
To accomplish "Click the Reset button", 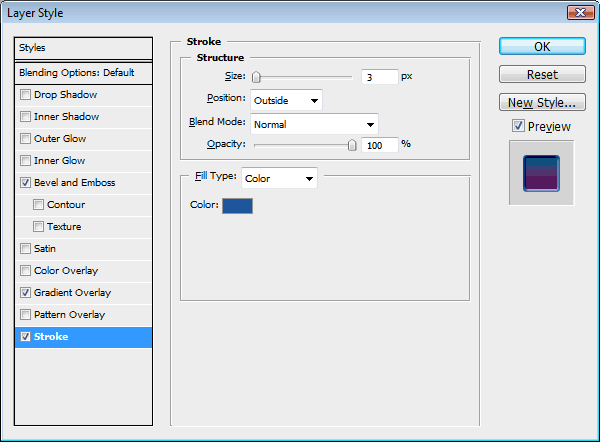I will [x=542, y=74].
